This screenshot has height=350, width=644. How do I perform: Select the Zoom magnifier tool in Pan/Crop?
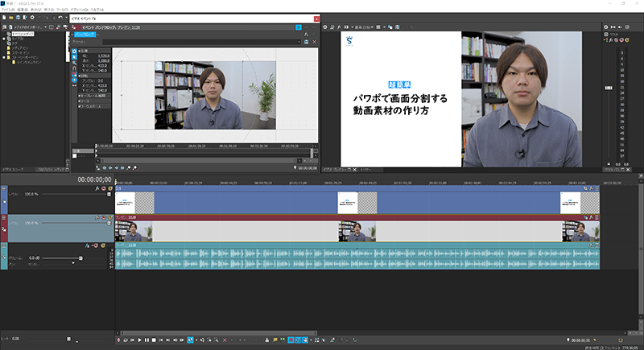pyautogui.click(x=74, y=63)
